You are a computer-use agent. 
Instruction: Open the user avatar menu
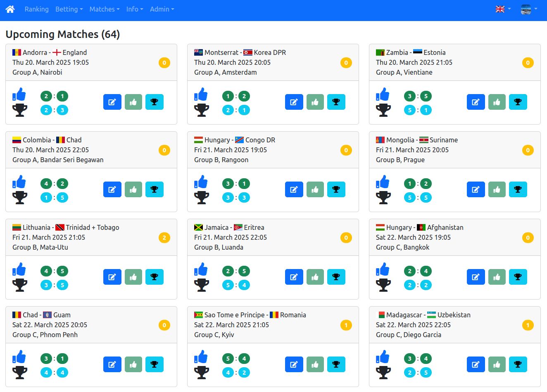[529, 9]
